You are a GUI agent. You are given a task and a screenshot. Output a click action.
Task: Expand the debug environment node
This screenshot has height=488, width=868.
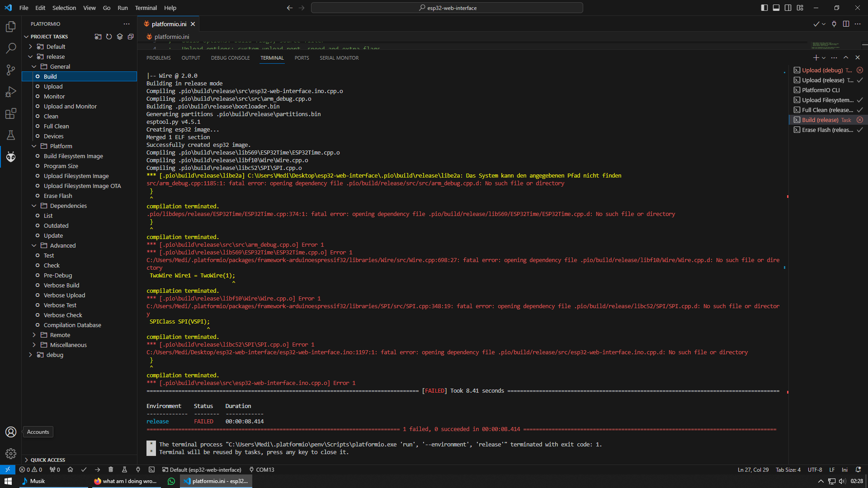coord(30,355)
